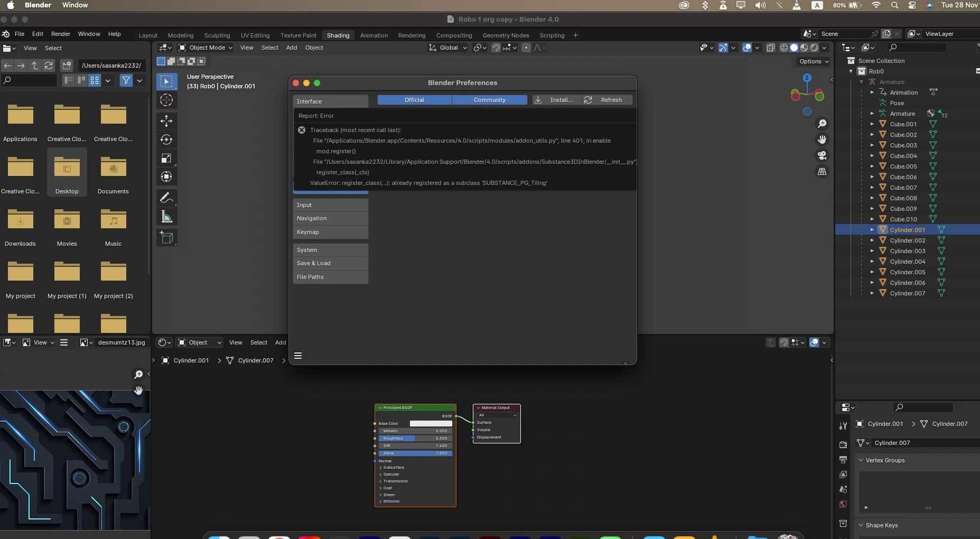
Task: Refresh the file browser list
Action: tap(49, 66)
